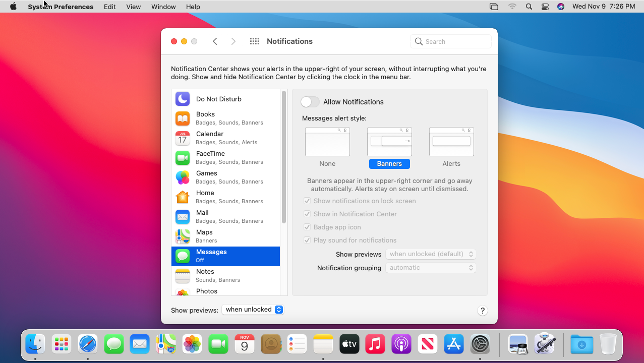The width and height of the screenshot is (644, 363).
Task: Open Home app notification settings
Action: [x=225, y=197]
